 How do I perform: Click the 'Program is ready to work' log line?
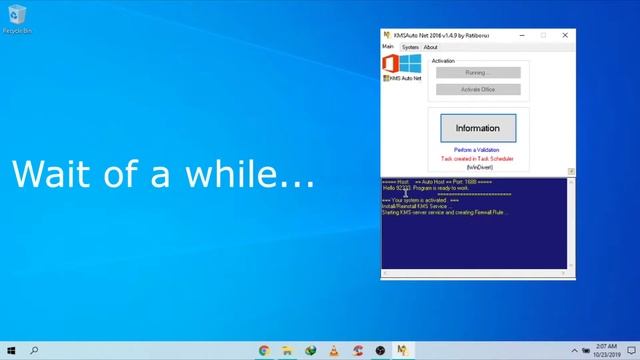click(426, 188)
